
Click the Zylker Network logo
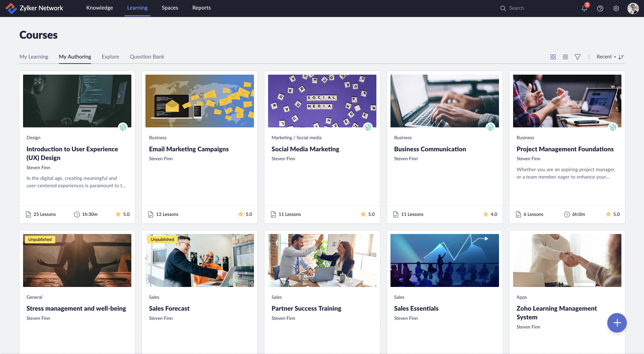coord(34,8)
